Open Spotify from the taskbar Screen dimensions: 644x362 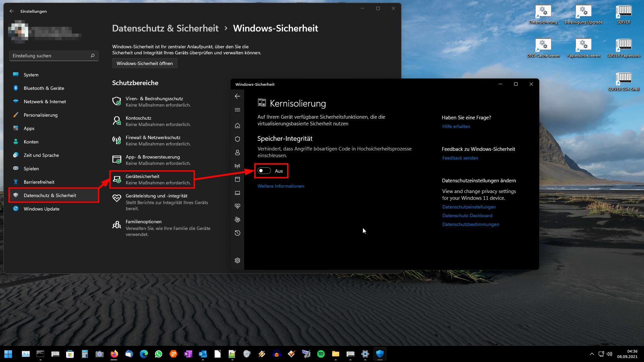click(321, 354)
